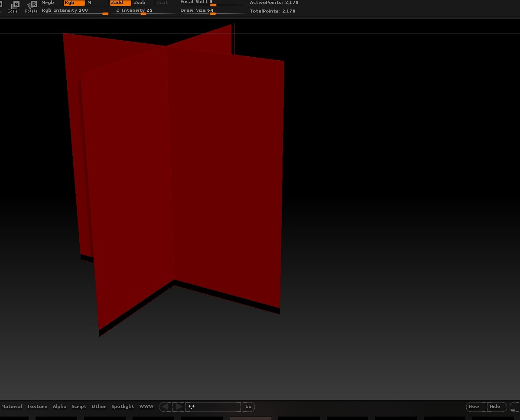Click the minimize underscore button beside Hide
The width and height of the screenshot is (520, 420).
(x=514, y=407)
